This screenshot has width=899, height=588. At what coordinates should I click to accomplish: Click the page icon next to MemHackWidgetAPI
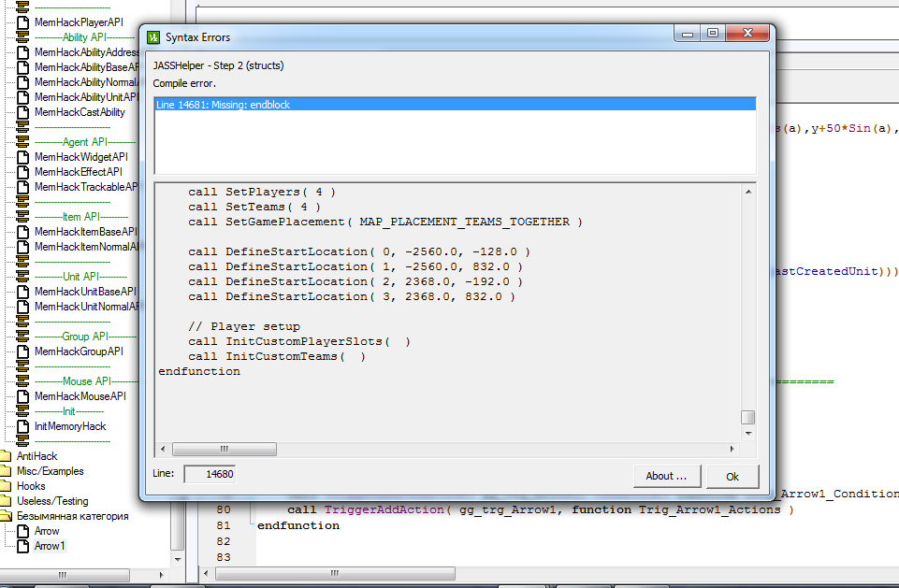23,157
